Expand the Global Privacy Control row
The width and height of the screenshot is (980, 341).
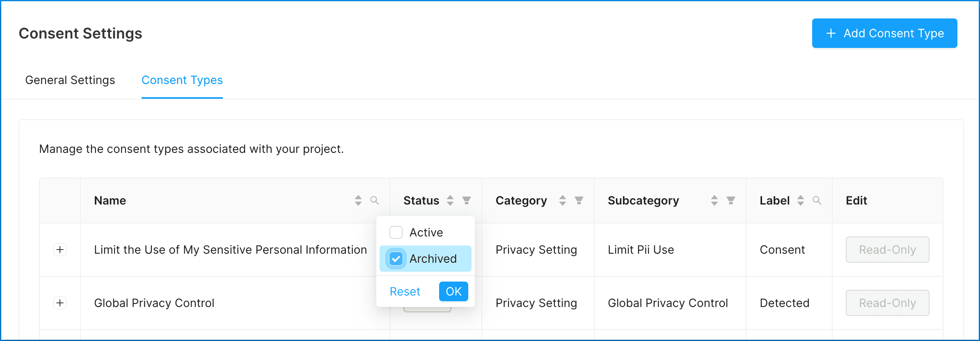pos(60,303)
